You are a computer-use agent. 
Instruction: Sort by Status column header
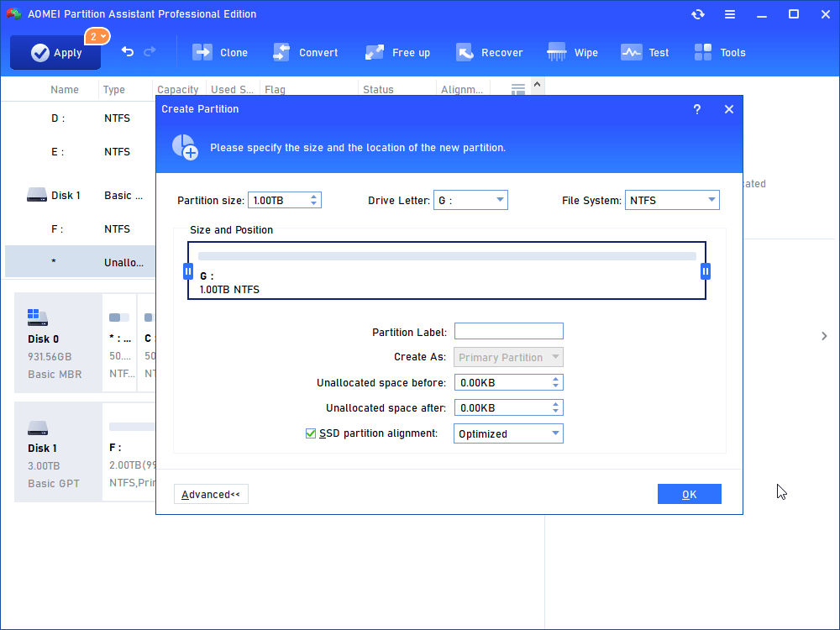click(378, 90)
